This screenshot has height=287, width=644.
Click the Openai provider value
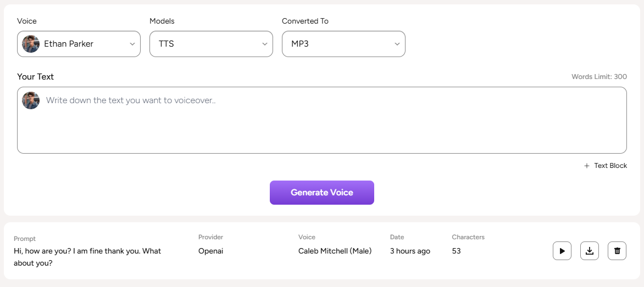coord(211,251)
